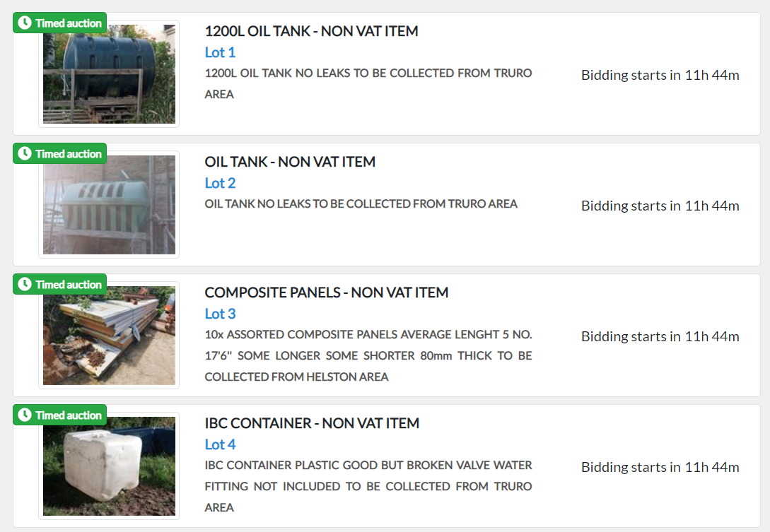770x532 pixels.
Task: Click clock icon on Lot 3 Timed auction badge
Action: tap(25, 284)
